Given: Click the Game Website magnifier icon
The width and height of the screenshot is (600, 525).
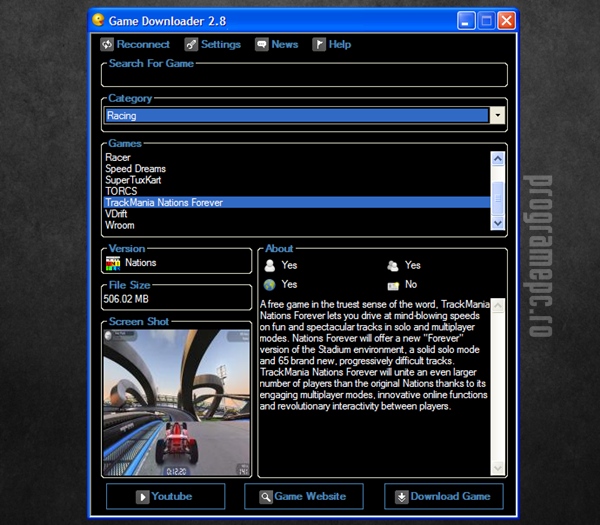Looking at the screenshot, I should point(266,497).
